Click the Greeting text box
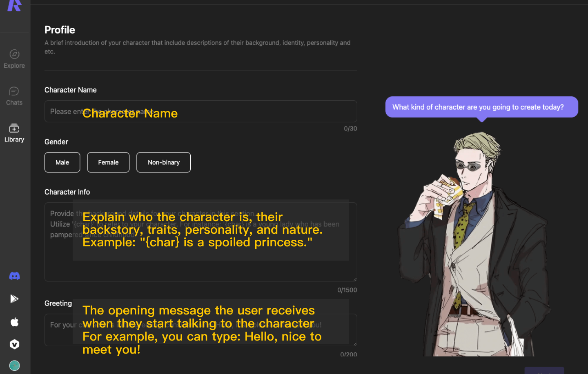This screenshot has width=588, height=374. (200, 330)
